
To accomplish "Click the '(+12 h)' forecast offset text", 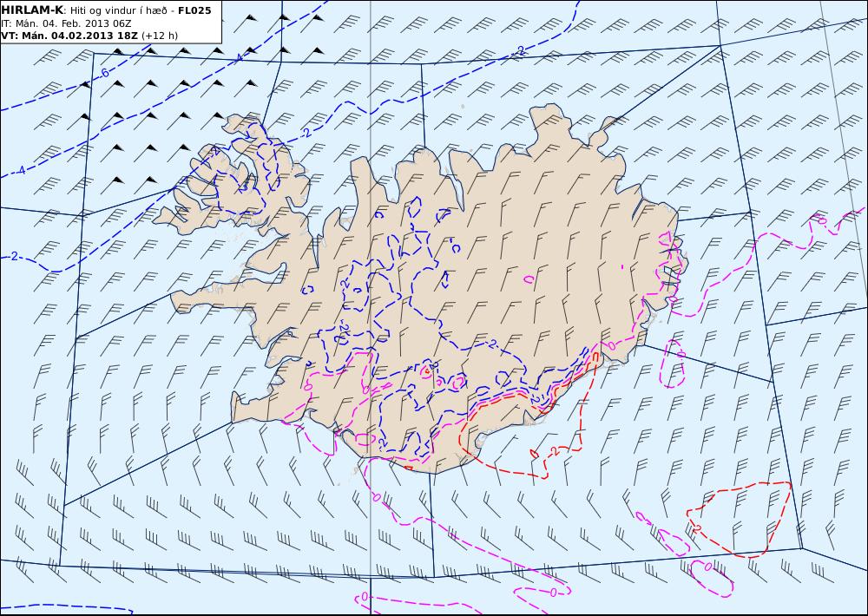I will (x=160, y=36).
